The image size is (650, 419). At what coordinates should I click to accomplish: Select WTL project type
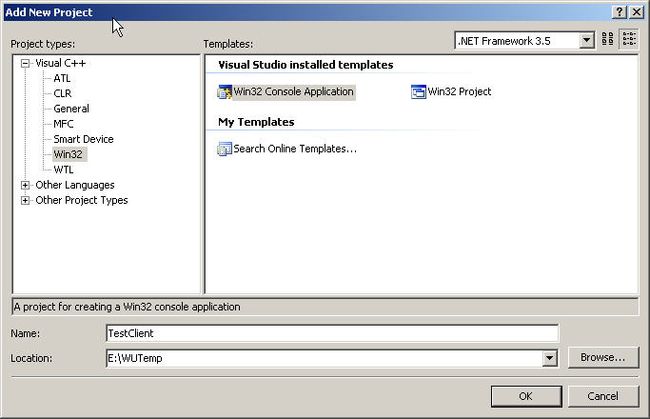[63, 170]
